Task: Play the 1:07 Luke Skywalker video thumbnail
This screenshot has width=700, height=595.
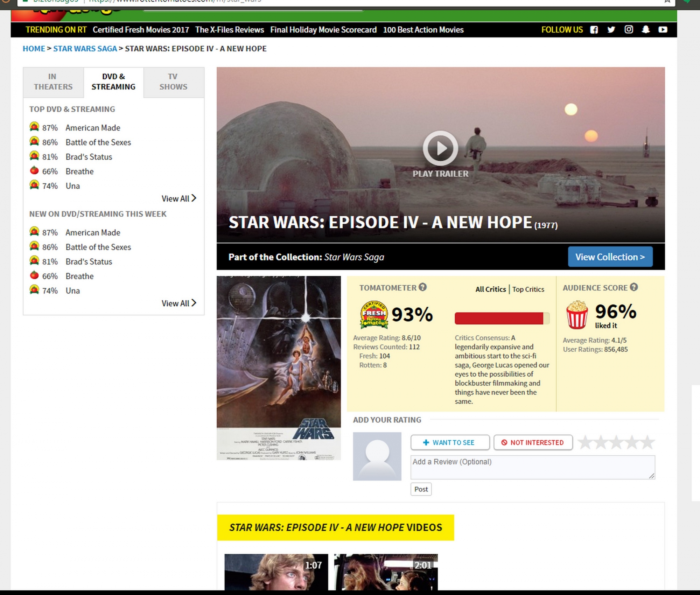Action: click(276, 572)
